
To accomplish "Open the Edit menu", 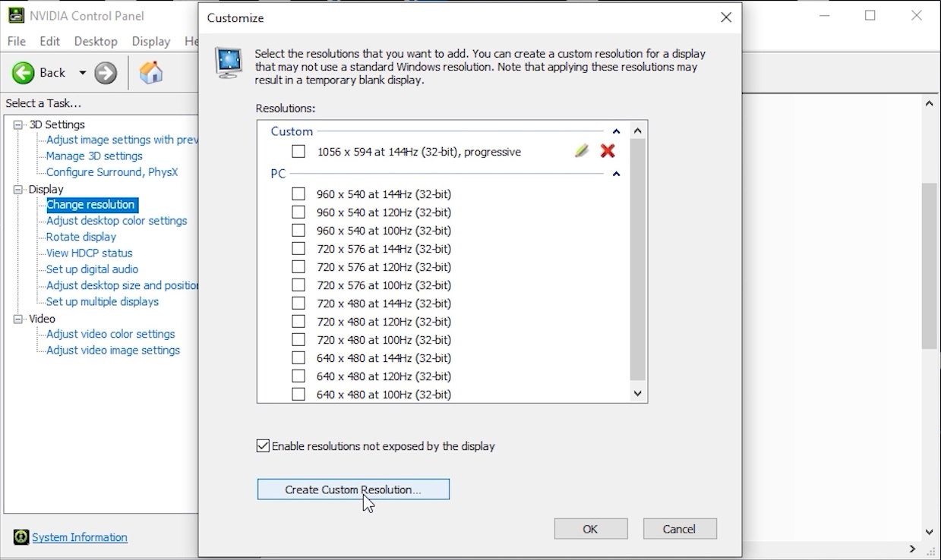I will pos(50,41).
